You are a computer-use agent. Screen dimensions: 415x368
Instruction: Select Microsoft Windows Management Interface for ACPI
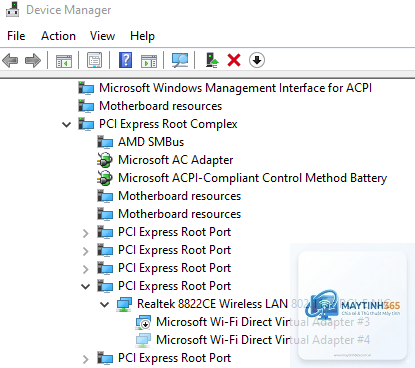235,88
